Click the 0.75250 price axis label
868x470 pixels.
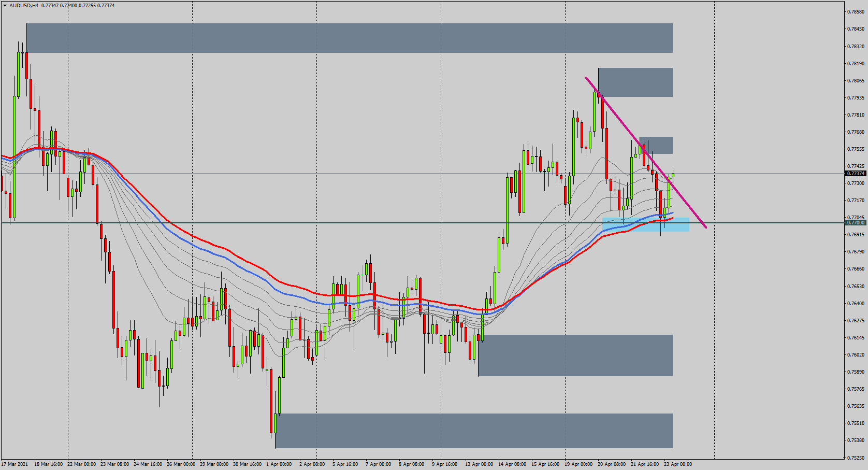pyautogui.click(x=856, y=458)
